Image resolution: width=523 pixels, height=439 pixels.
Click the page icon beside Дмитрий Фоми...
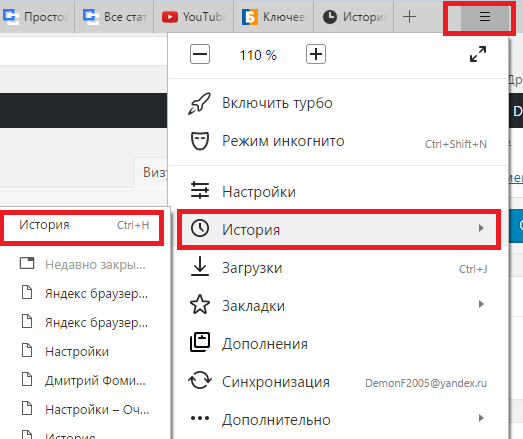coord(27,379)
